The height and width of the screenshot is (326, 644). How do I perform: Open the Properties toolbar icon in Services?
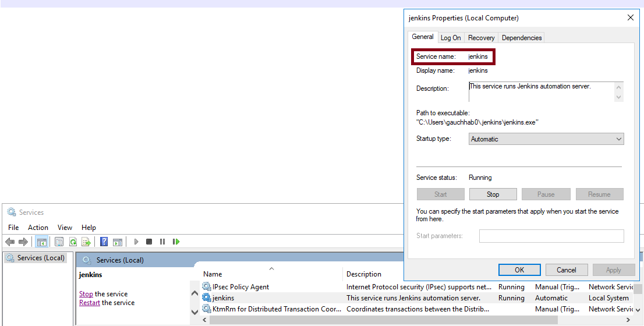59,242
